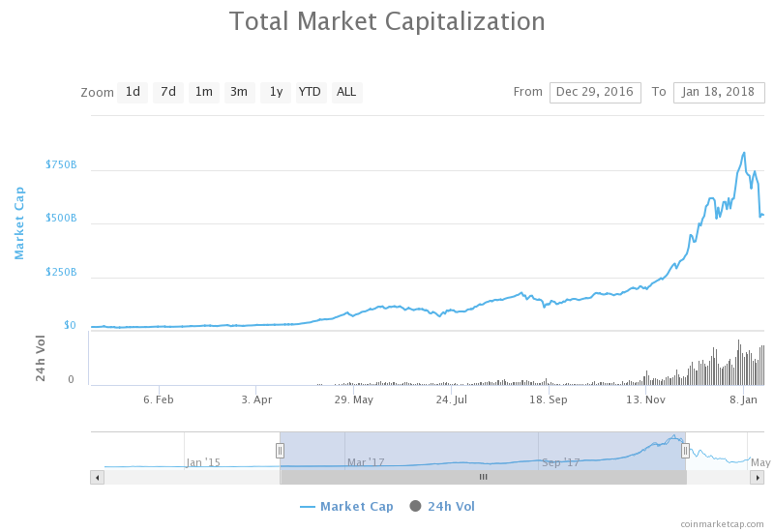Select the 3m zoom option
The width and height of the screenshot is (774, 532).
(x=239, y=92)
